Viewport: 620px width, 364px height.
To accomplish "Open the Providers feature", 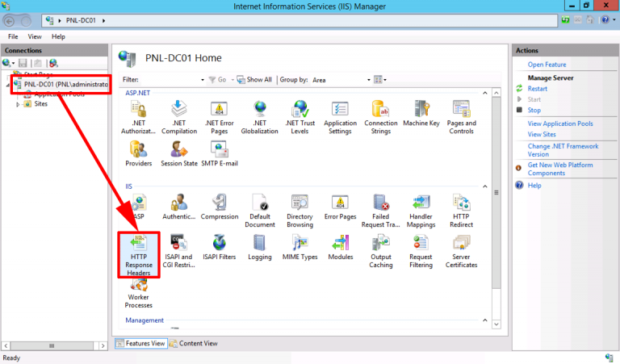I will 138,153.
